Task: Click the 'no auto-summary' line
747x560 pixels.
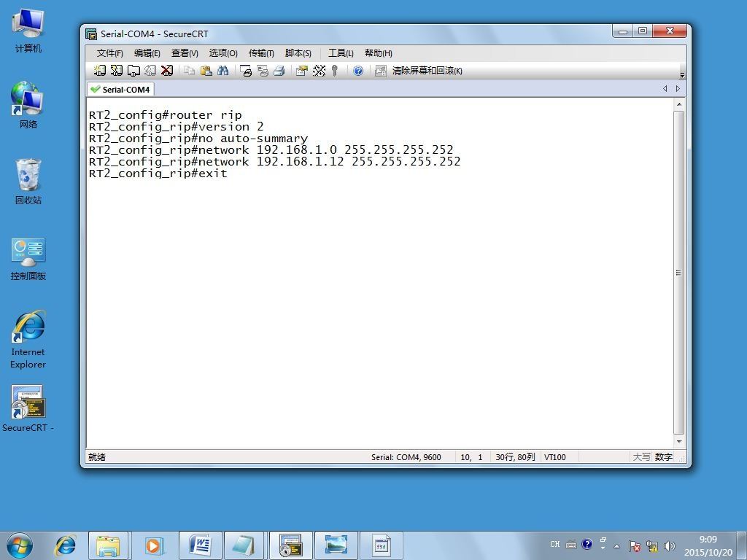Action: click(198, 139)
